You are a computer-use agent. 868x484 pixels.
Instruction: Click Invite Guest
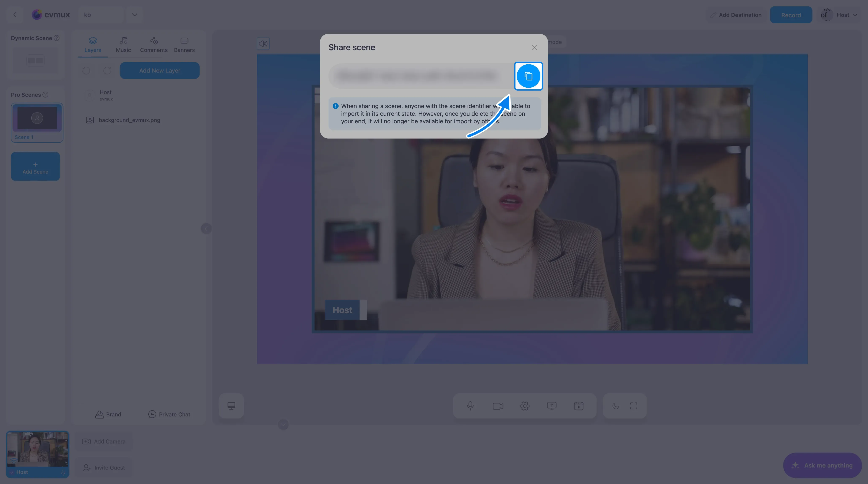click(104, 468)
